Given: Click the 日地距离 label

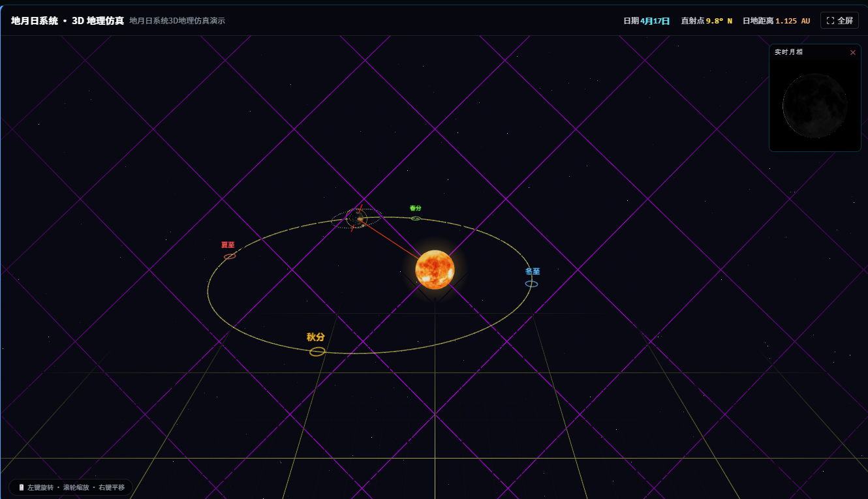Looking at the screenshot, I should coord(758,21).
